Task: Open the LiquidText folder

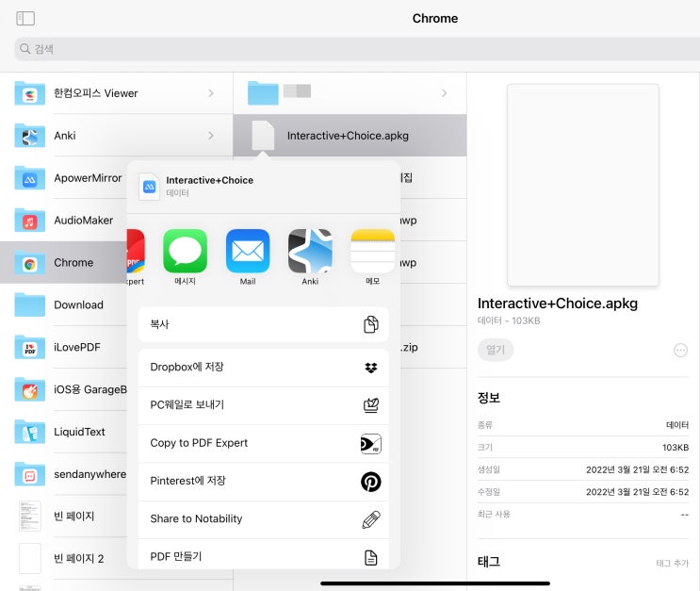Action: [63, 432]
